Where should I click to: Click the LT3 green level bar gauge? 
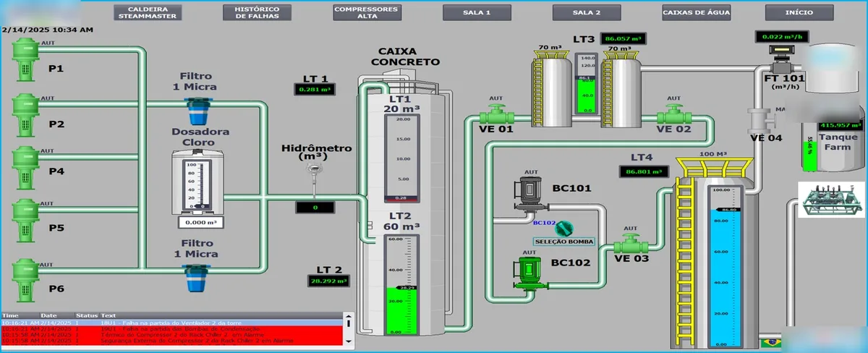(585, 83)
